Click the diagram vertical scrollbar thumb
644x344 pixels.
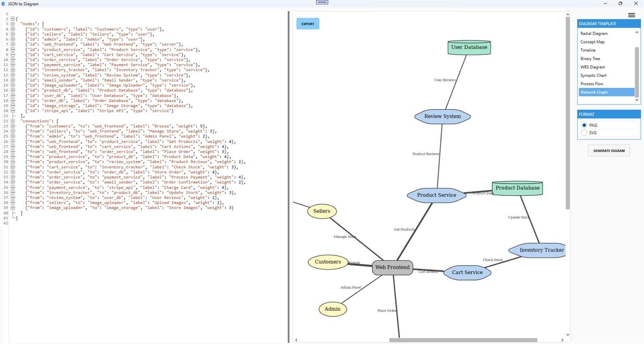point(568,113)
